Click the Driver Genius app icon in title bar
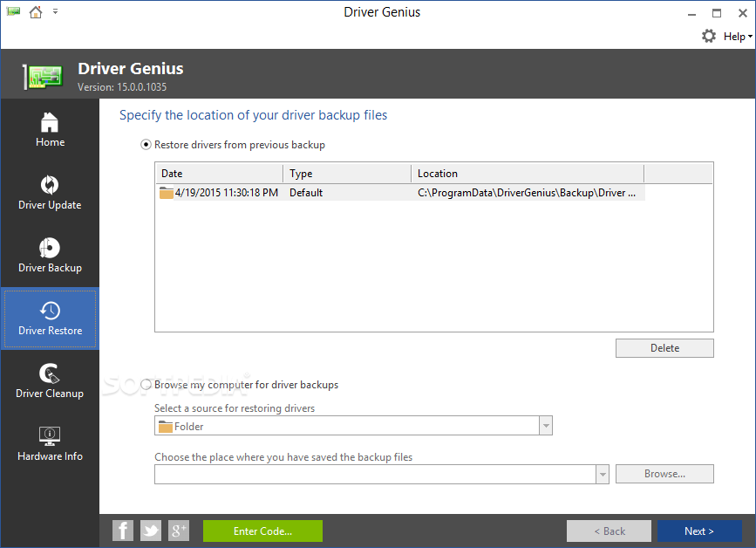 tap(13, 11)
